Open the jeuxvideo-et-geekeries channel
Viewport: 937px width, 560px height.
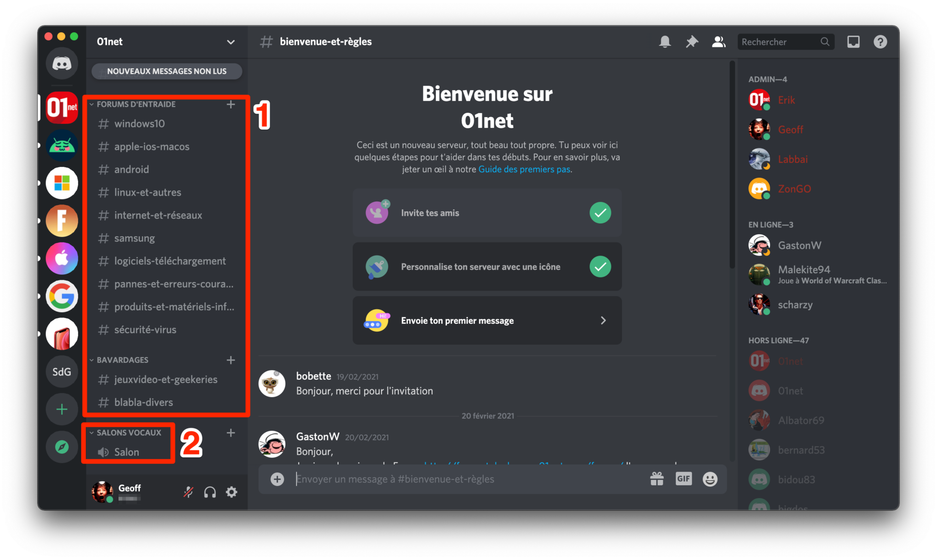166,380
